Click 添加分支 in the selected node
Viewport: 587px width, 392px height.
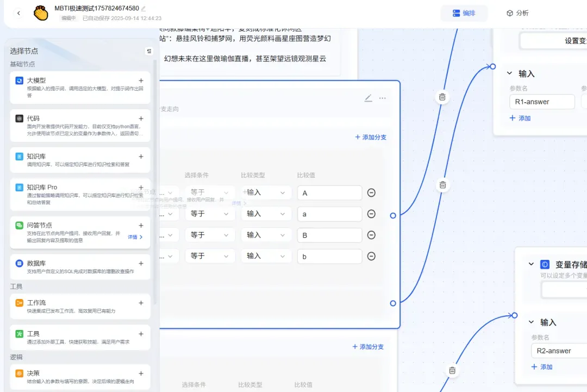pos(371,137)
